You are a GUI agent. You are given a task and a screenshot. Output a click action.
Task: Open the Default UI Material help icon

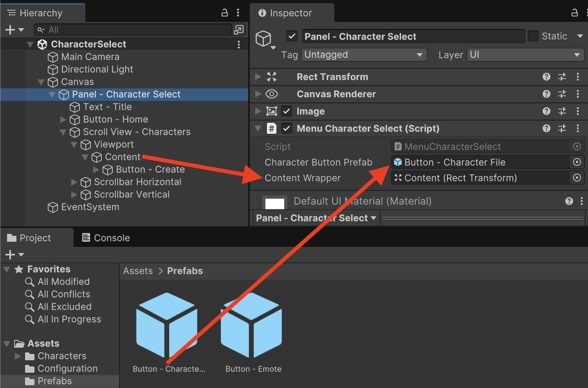[x=569, y=201]
